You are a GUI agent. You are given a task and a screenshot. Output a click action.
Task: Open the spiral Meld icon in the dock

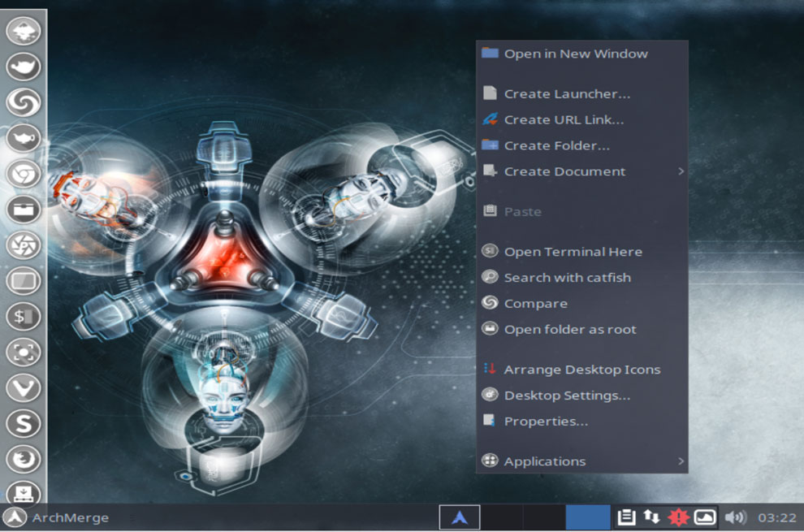[24, 102]
